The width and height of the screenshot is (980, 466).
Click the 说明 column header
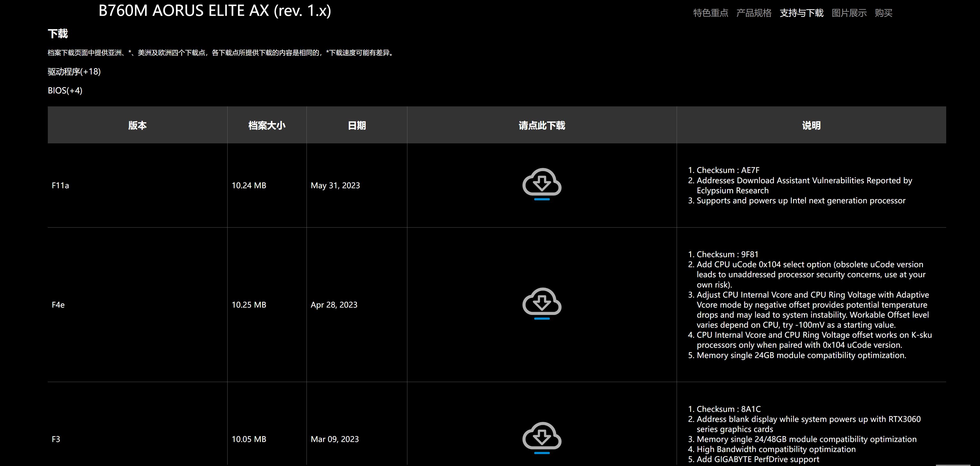click(x=811, y=125)
